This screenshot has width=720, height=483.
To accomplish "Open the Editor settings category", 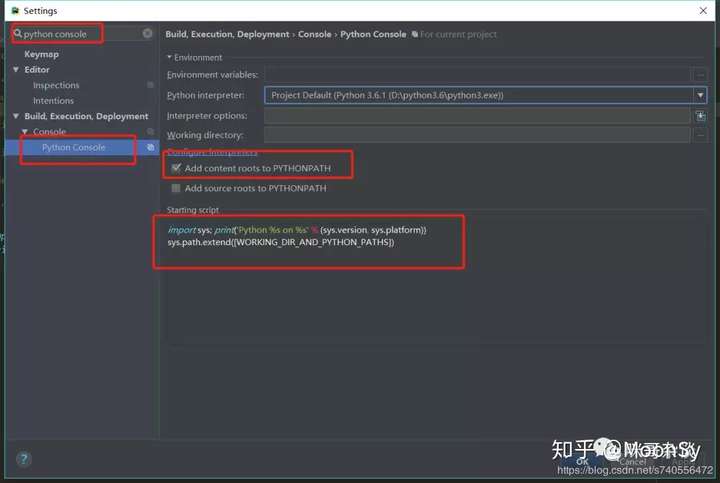I will point(37,70).
